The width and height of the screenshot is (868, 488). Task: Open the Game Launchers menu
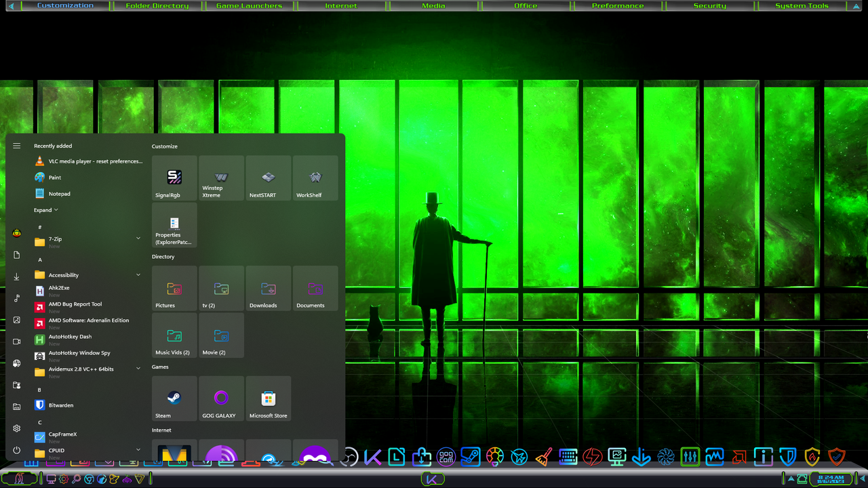[249, 5]
